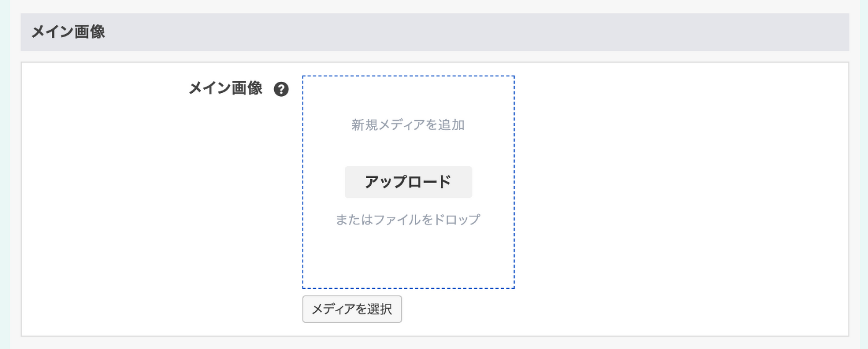
Task: Click the メイン画像 section header bar
Action: tap(434, 32)
